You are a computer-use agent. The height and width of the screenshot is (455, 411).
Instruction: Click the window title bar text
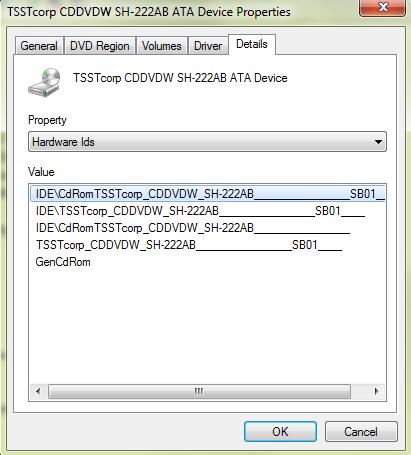(149, 12)
